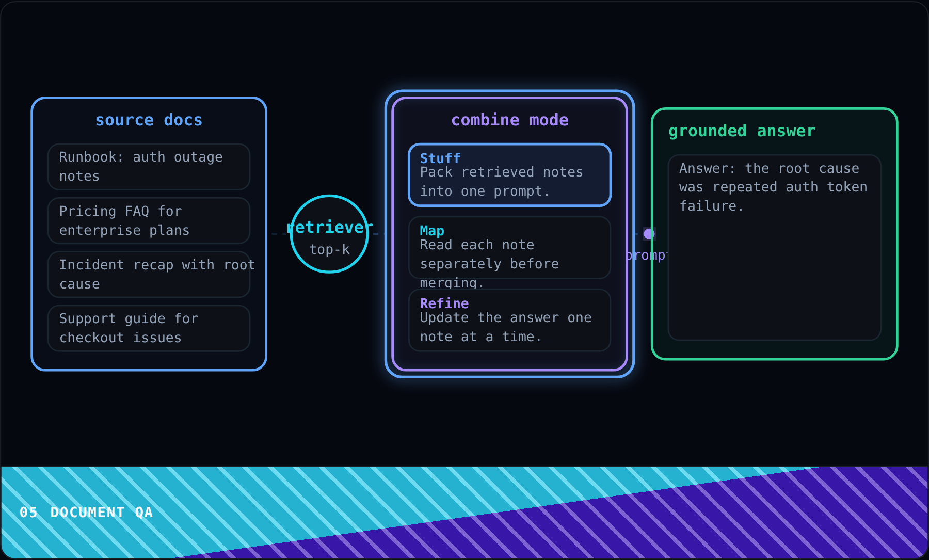Select the Refine combine mode card

(510, 320)
